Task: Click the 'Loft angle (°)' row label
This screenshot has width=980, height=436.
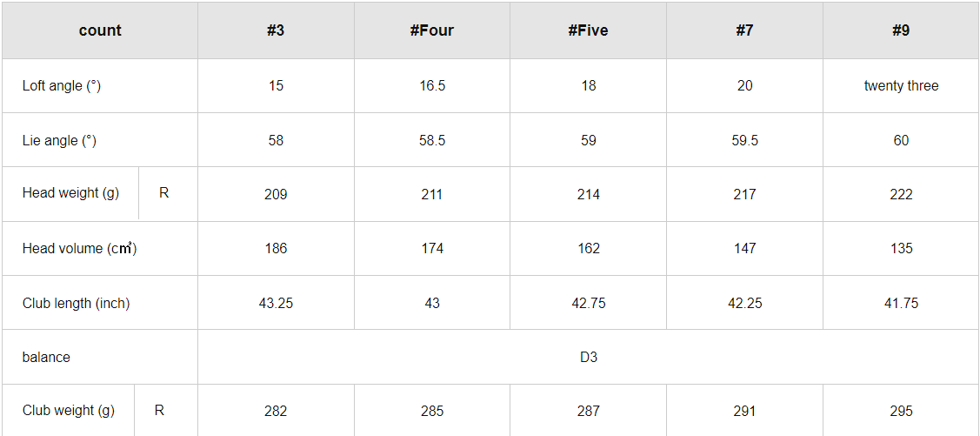Action: 62,85
